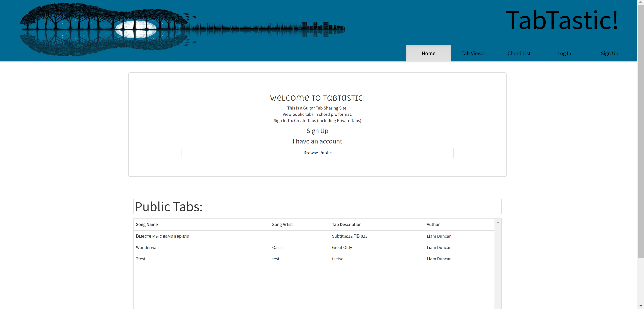
Task: Sort by Song Name column header
Action: pyautogui.click(x=147, y=225)
